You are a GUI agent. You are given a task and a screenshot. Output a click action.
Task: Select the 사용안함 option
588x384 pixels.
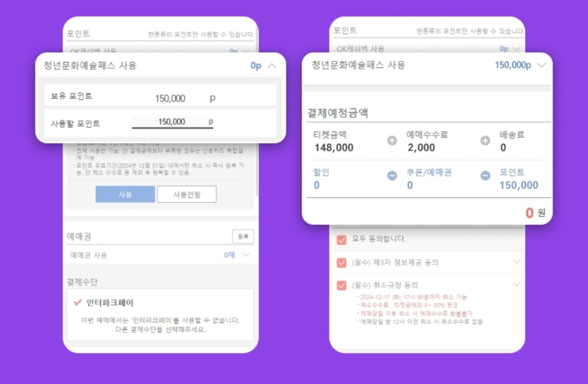(x=186, y=194)
